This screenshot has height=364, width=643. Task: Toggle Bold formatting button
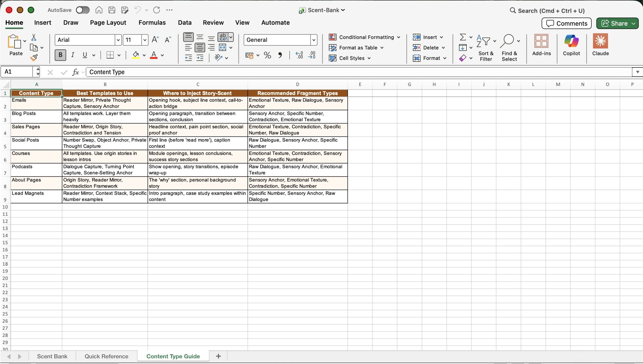[60, 55]
